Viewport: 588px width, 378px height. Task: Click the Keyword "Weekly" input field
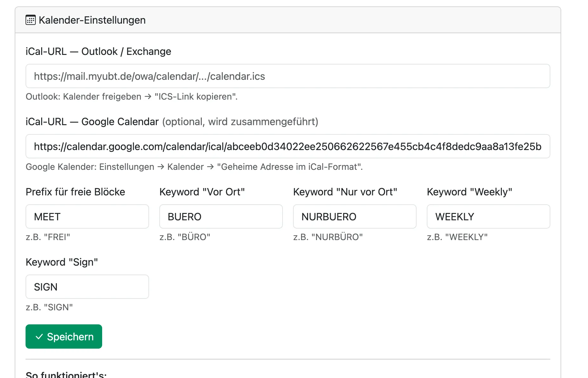tap(488, 216)
